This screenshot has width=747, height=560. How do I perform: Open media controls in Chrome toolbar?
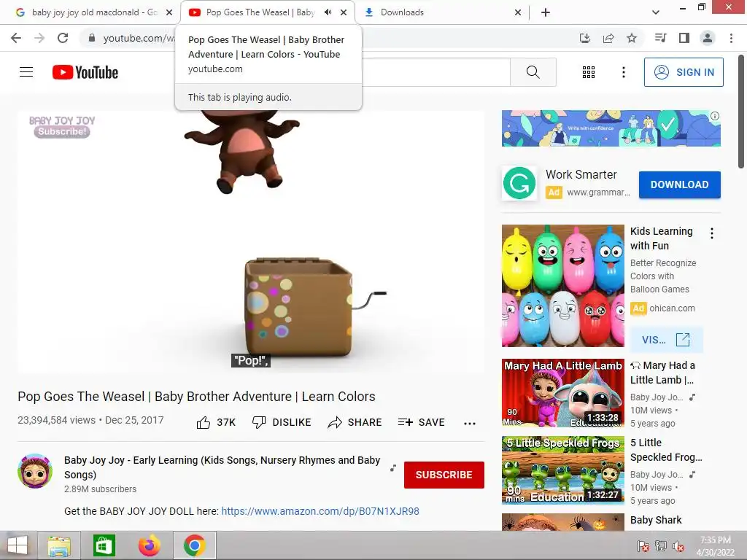point(660,38)
